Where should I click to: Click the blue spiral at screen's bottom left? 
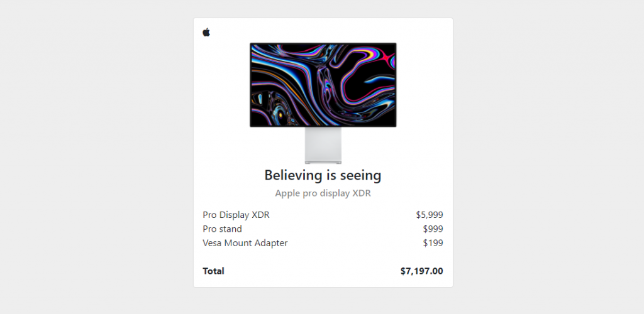tap(279, 114)
